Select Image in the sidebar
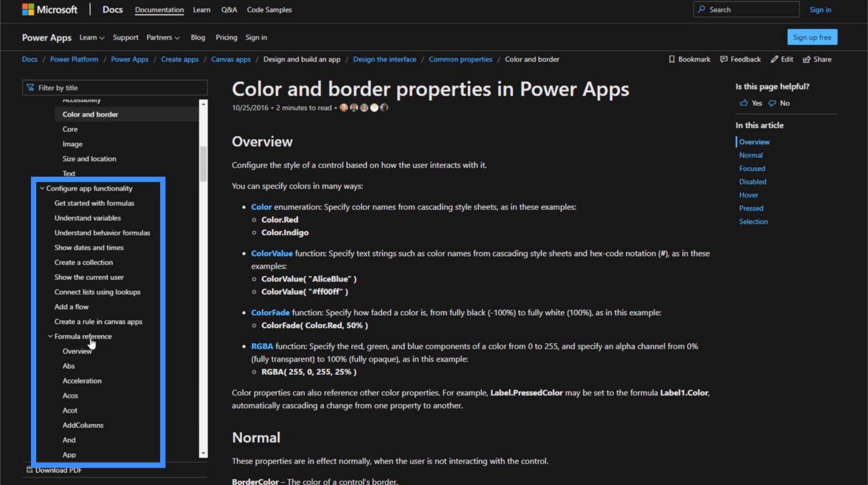Image resolution: width=868 pixels, height=485 pixels. (72, 144)
